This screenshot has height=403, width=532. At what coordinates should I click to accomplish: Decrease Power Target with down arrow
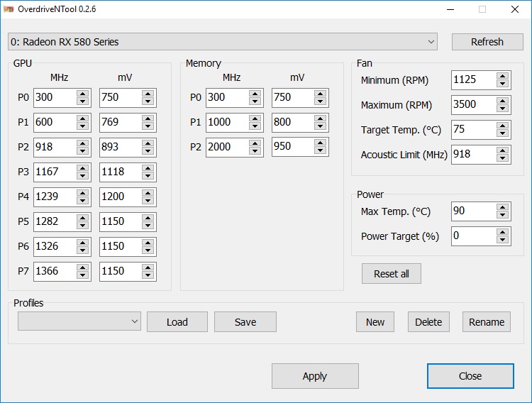pyautogui.click(x=502, y=240)
